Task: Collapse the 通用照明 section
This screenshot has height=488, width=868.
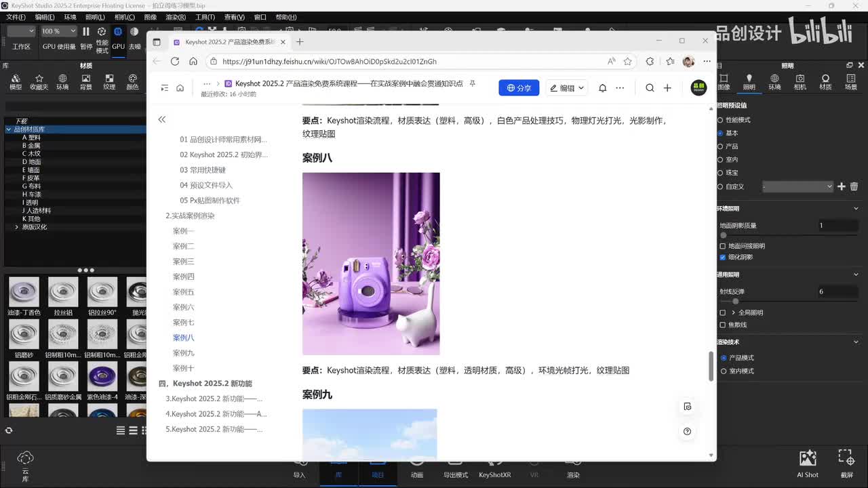Action: [x=856, y=274]
